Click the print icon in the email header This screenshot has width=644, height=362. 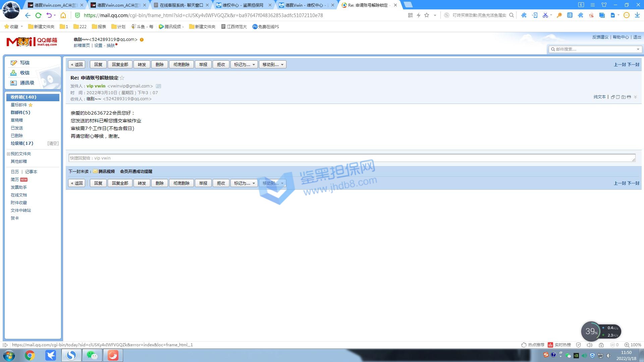click(x=629, y=97)
